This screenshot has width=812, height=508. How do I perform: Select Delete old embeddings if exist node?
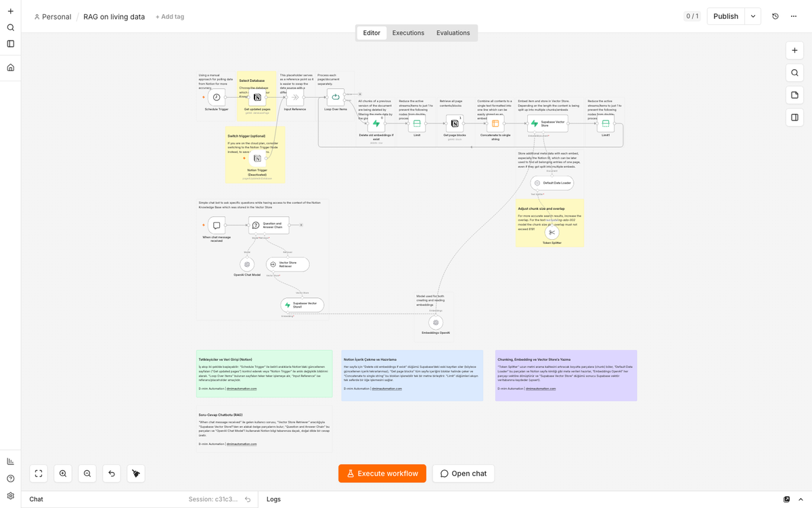pos(376,123)
